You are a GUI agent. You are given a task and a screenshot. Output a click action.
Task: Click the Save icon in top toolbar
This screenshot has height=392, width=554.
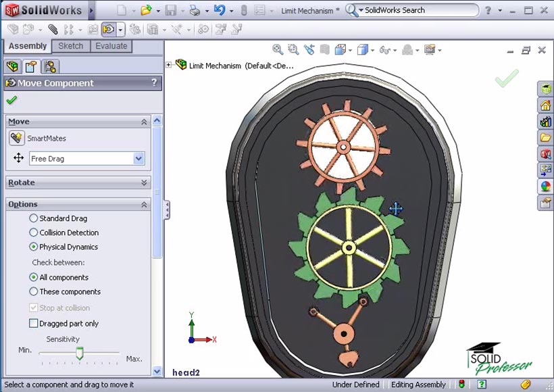pyautogui.click(x=170, y=10)
